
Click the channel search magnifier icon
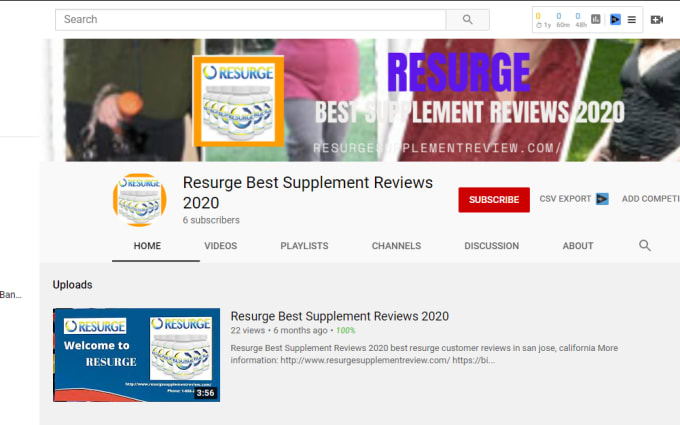point(644,245)
